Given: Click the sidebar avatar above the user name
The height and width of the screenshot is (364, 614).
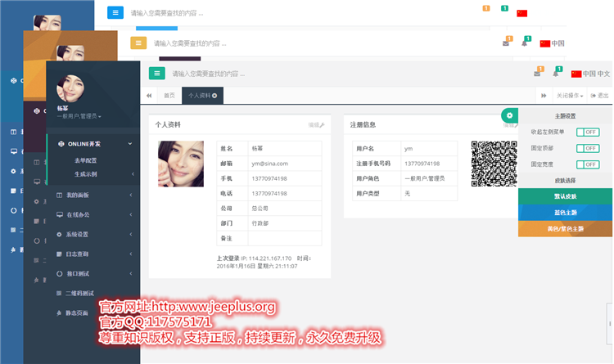Looking at the screenshot, I should coord(70,88).
